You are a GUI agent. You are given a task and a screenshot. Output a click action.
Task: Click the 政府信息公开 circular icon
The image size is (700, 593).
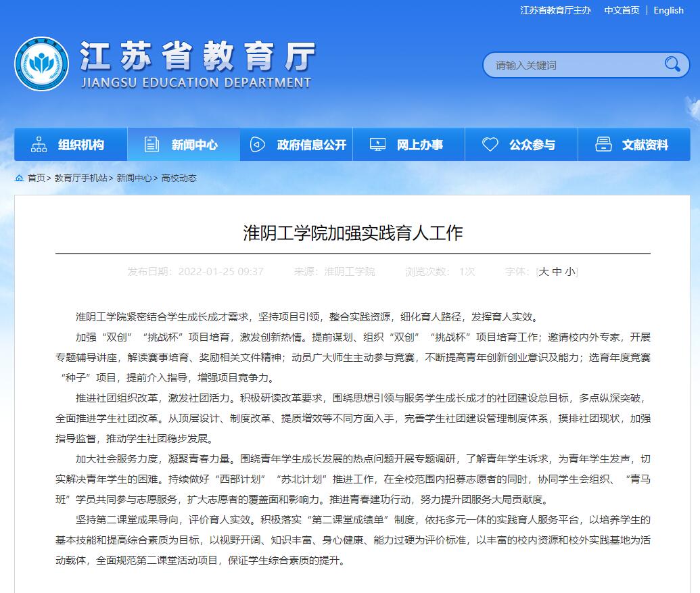257,145
